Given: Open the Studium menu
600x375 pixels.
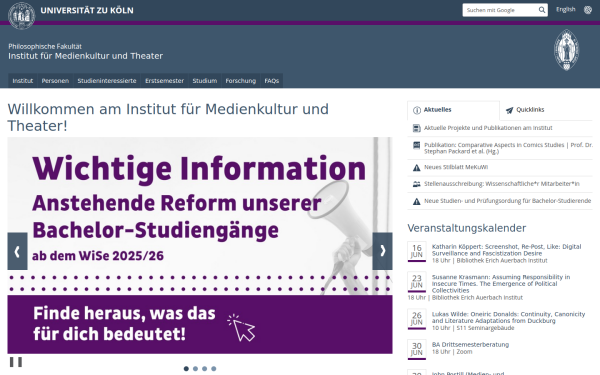Looking at the screenshot, I should 205,81.
